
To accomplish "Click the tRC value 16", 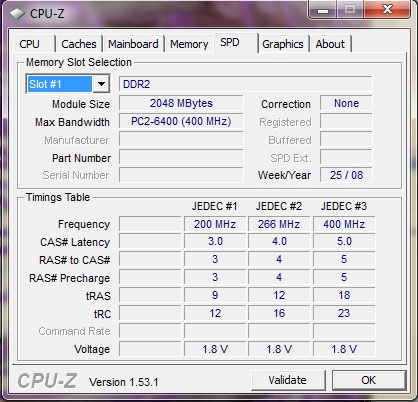I will 279,313.
